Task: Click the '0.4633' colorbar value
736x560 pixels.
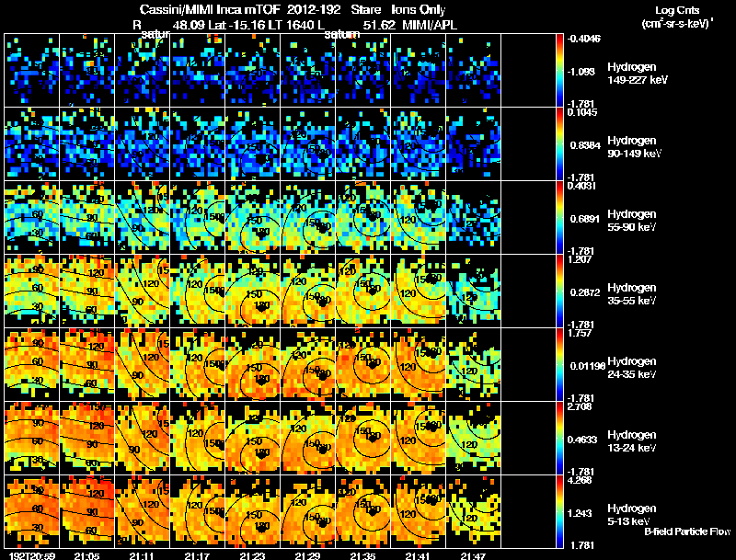Action: click(583, 440)
